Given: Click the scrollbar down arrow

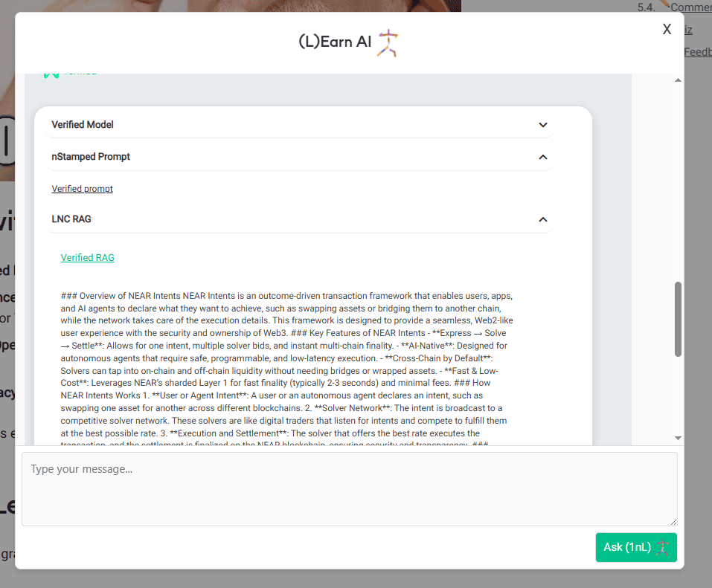Looking at the screenshot, I should [678, 439].
